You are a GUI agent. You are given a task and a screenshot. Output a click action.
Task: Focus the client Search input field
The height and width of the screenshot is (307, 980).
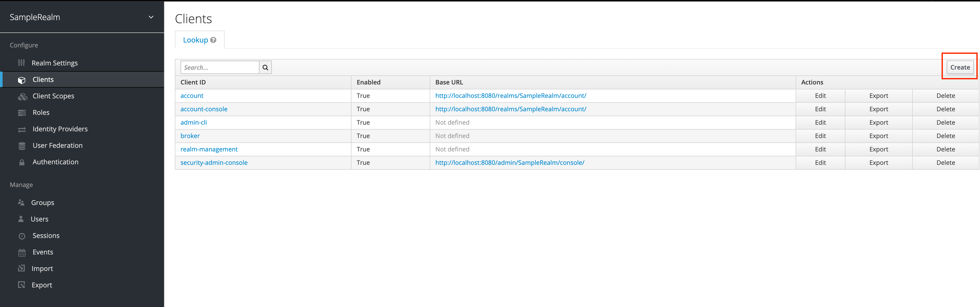(220, 68)
